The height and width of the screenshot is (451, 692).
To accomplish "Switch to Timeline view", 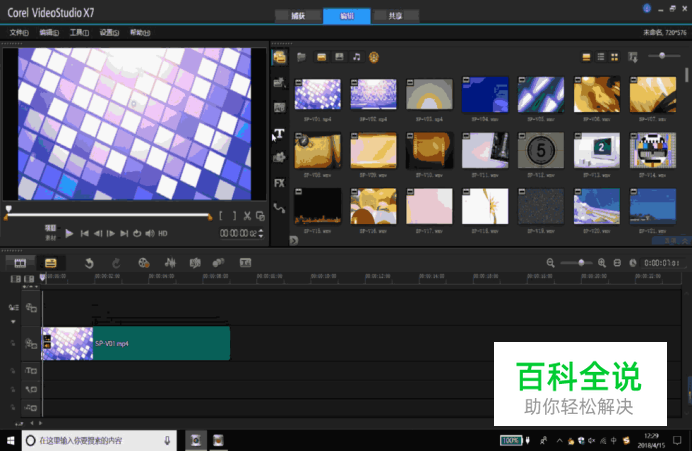I will [x=51, y=263].
